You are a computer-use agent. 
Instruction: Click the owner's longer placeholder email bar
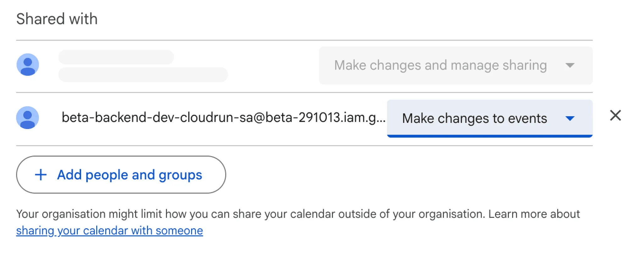143,75
